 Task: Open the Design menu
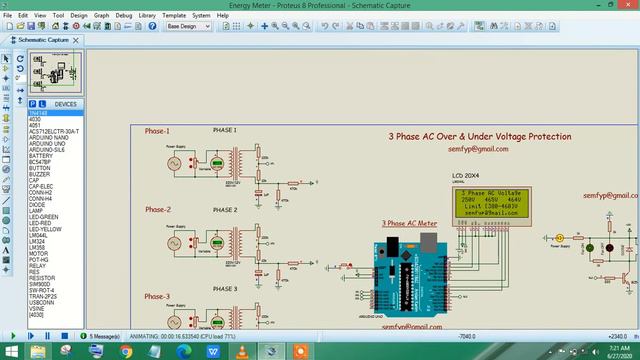79,16
